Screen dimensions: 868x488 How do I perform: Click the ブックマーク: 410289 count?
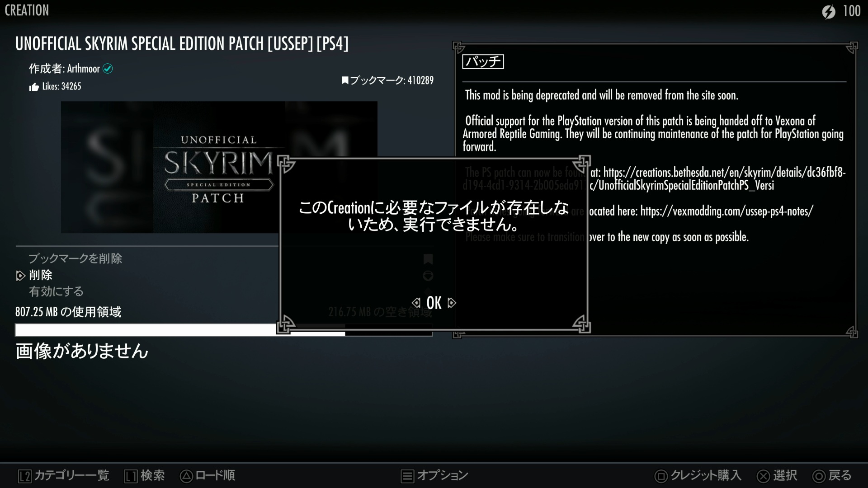pos(392,80)
